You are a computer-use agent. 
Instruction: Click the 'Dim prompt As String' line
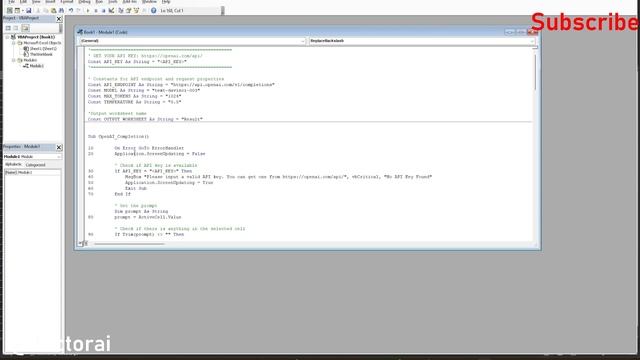click(x=141, y=211)
